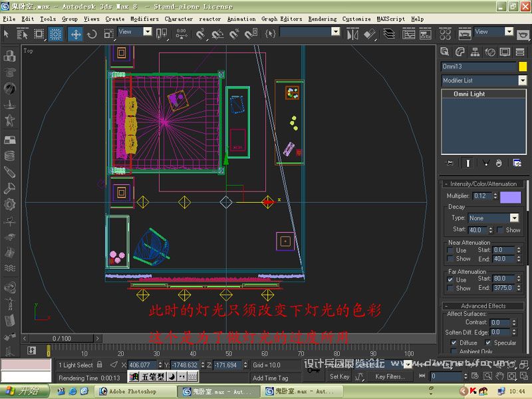
Task: Click the Render Scene icon
Action: (x=465, y=34)
